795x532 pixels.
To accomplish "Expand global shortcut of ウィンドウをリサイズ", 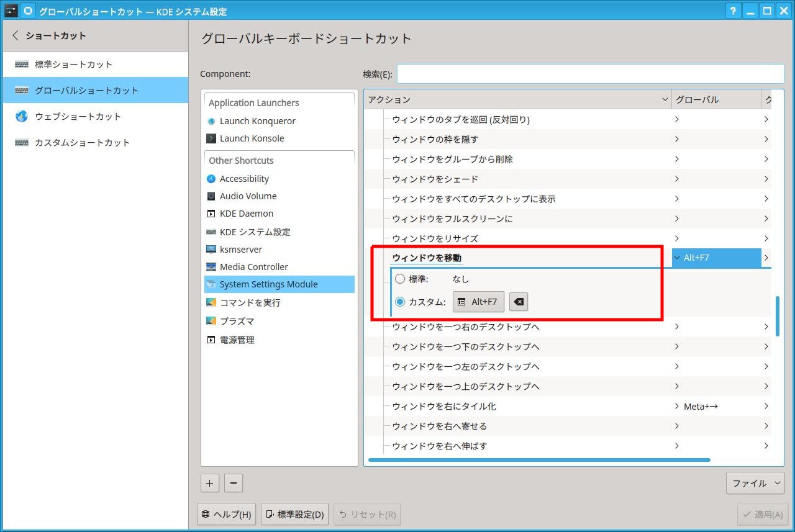I will (x=677, y=238).
